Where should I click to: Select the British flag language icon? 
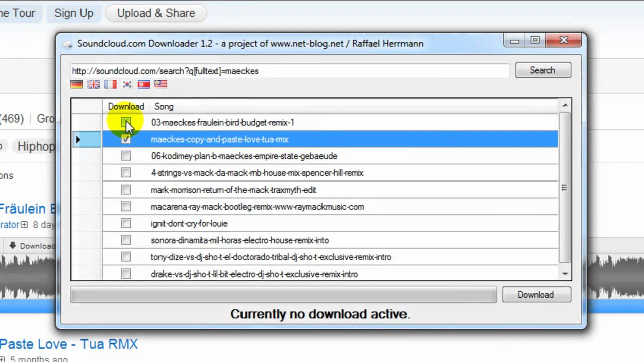94,84
